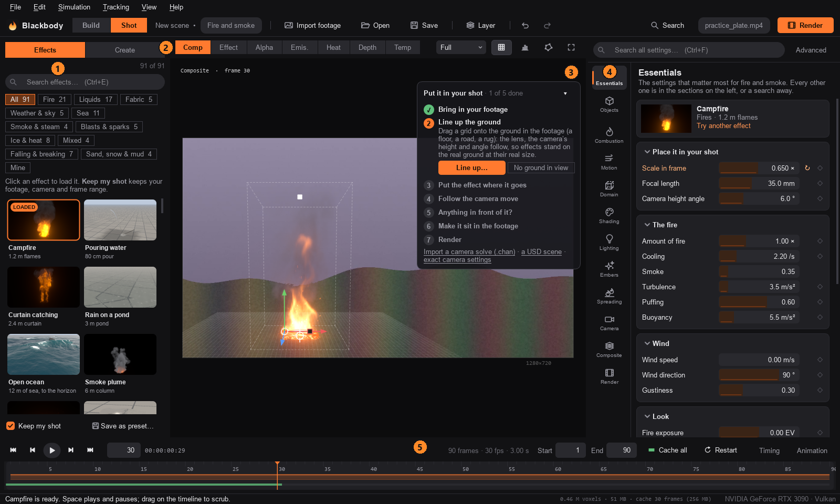Open the Camera settings section
The width and height of the screenshot is (840, 504).
609,322
